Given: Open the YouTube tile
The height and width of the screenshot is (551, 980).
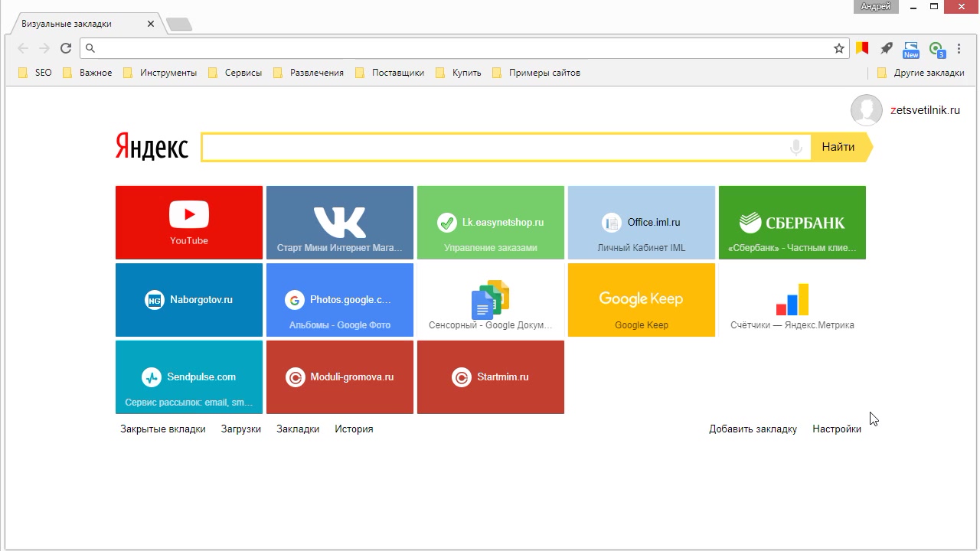Looking at the screenshot, I should (189, 223).
